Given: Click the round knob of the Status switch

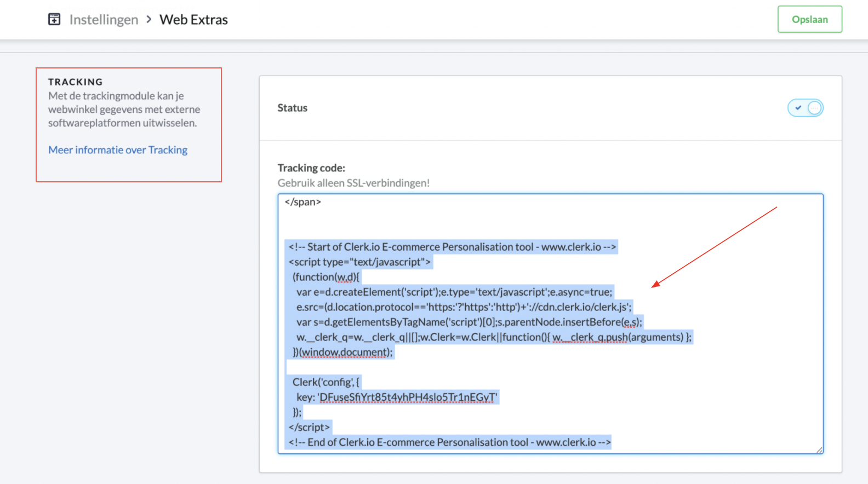Looking at the screenshot, I should [x=814, y=108].
